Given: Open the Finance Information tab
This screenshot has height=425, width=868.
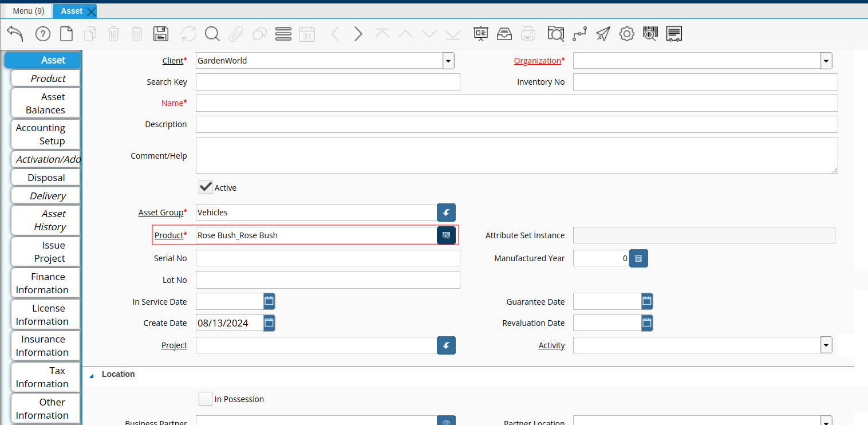Looking at the screenshot, I should tap(45, 283).
